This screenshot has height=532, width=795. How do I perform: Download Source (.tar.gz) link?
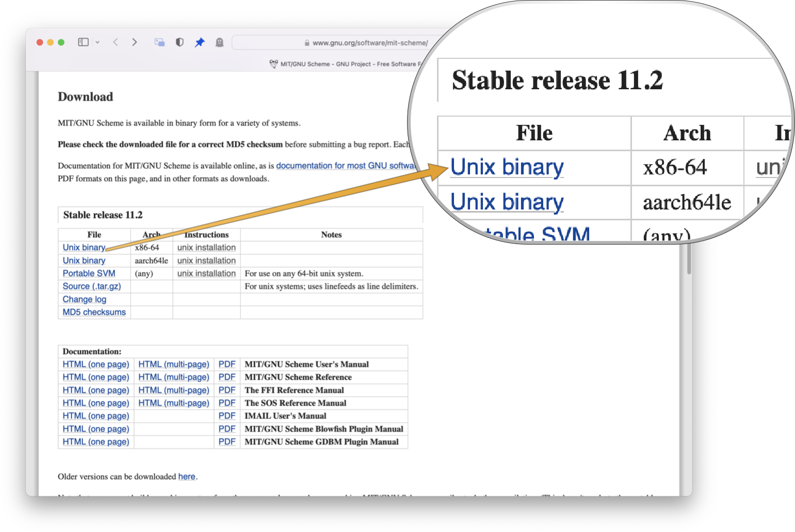[92, 286]
